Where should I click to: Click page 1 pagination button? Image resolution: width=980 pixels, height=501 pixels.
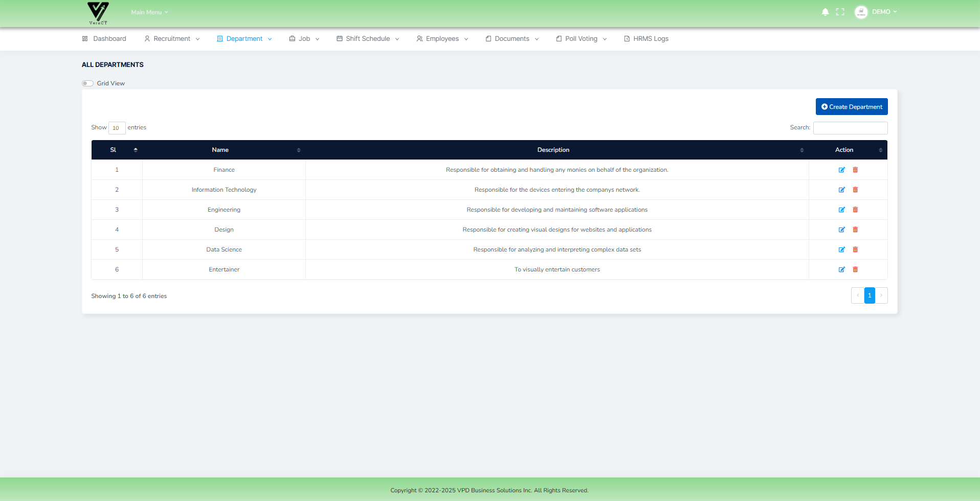click(869, 295)
